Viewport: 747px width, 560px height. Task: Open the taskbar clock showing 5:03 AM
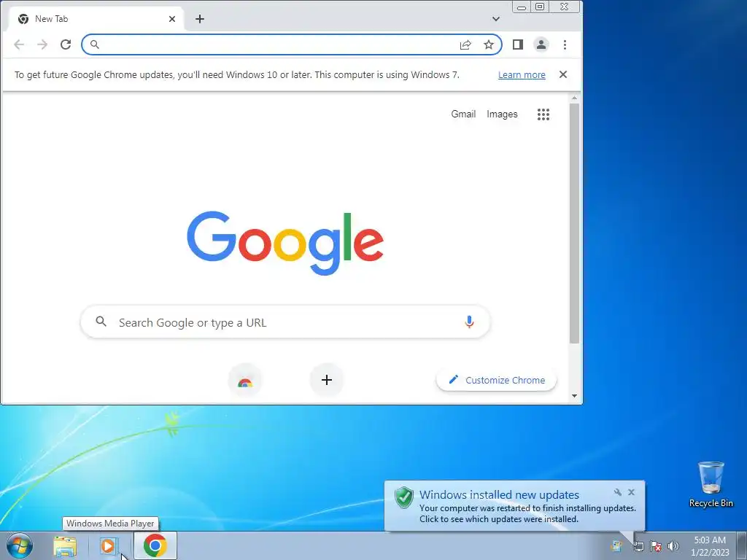710,545
